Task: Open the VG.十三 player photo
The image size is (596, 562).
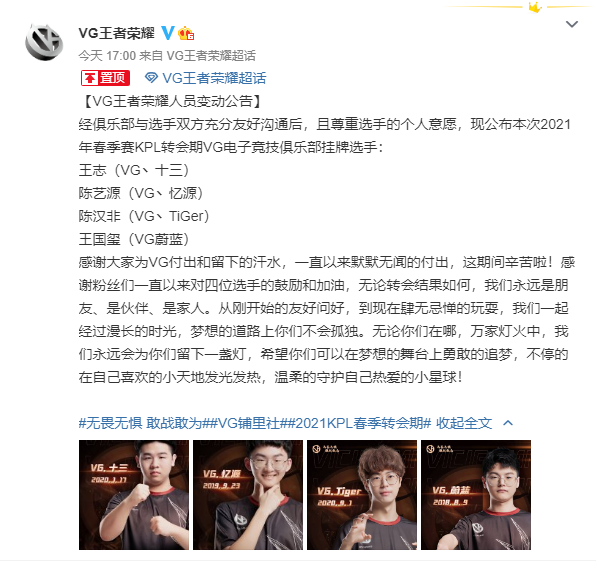Action: pos(134,495)
